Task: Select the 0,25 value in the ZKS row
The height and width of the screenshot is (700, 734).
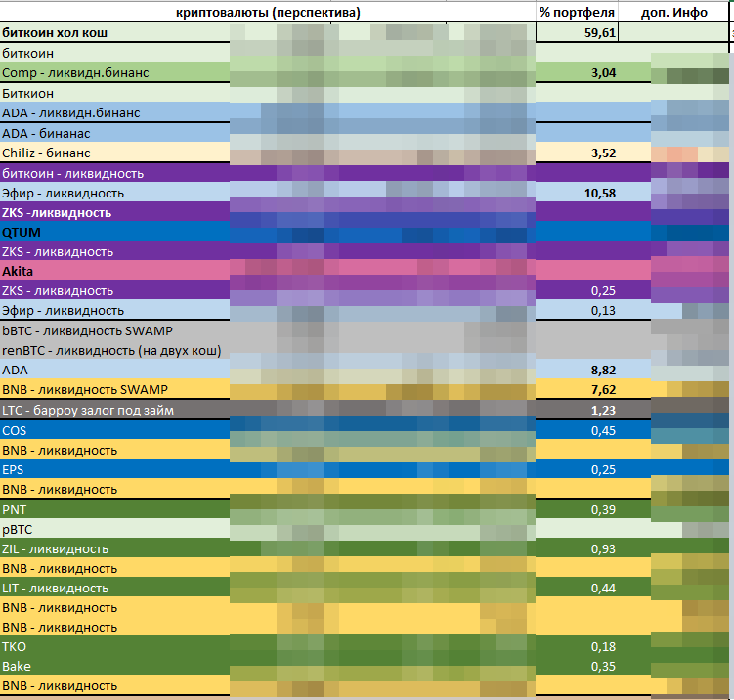Action: tap(603, 290)
